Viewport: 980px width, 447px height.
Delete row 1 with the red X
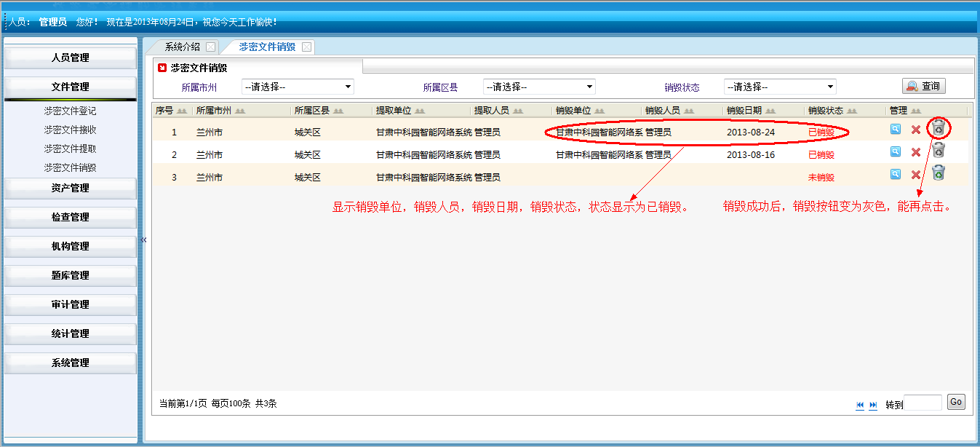click(x=916, y=130)
